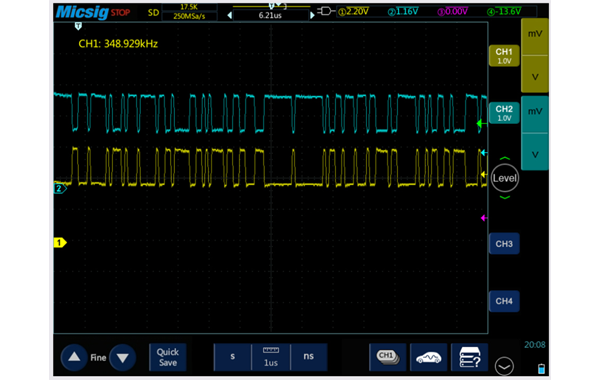Open the 250MSa/s sample rate info
This screenshot has height=380, width=600.
click(189, 16)
